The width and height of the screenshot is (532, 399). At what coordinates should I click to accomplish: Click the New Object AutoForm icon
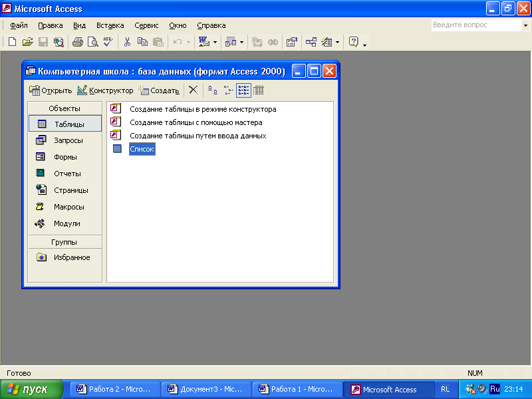pyautogui.click(x=327, y=42)
